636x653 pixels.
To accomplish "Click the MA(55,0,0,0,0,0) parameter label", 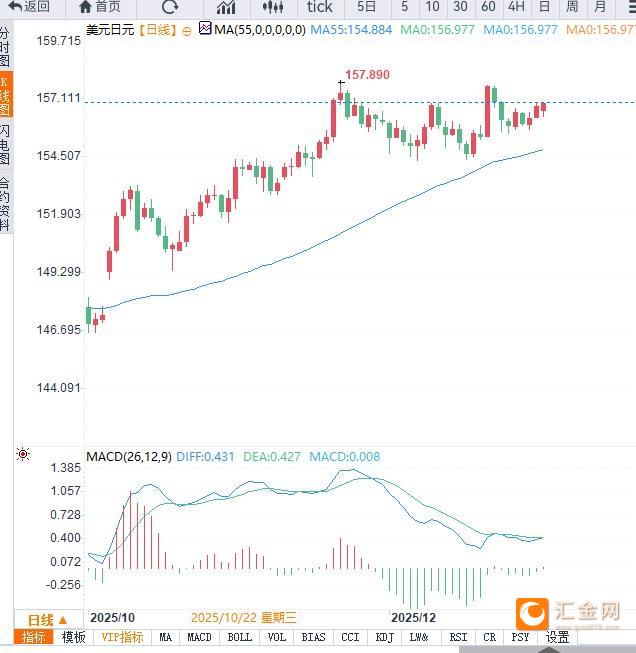I will coord(260,30).
